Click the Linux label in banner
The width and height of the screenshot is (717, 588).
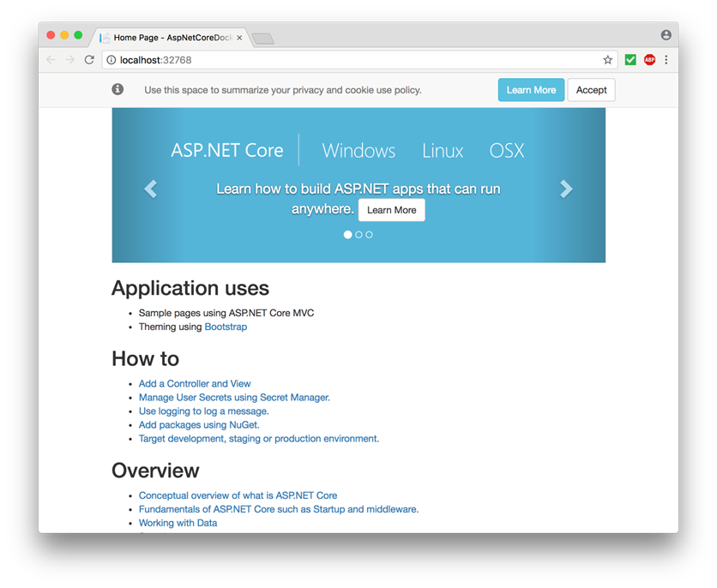(x=443, y=150)
